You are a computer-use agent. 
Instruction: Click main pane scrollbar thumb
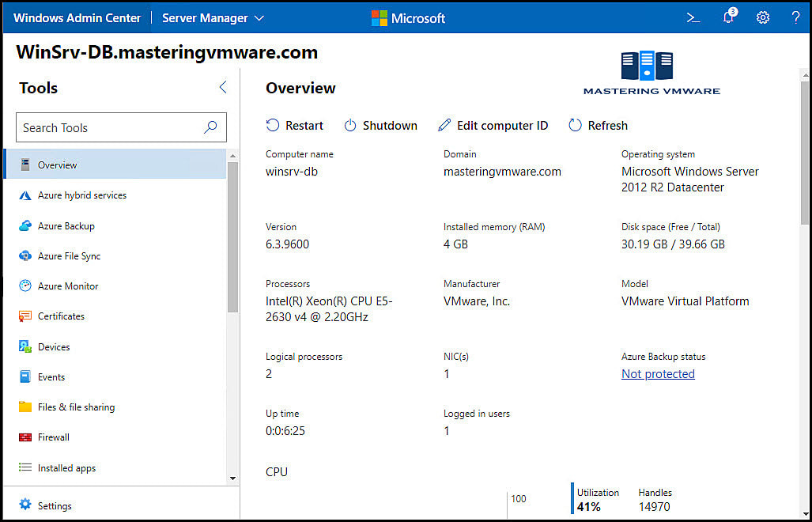[x=806, y=153]
